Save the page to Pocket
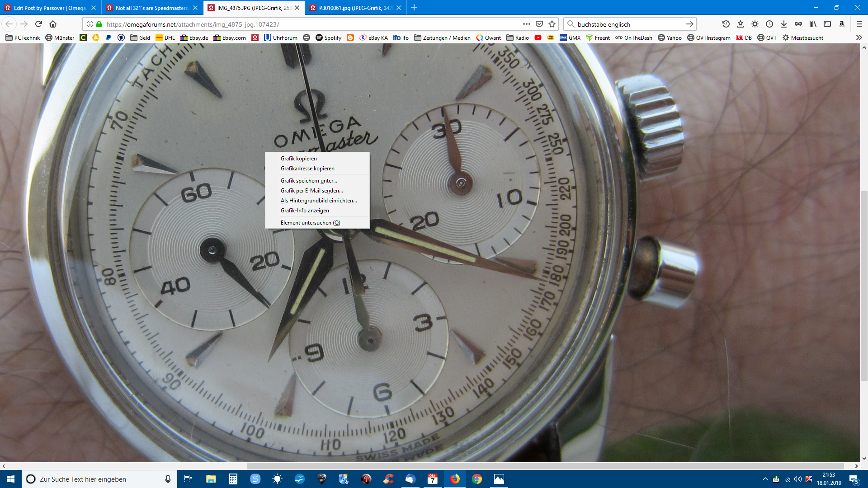868x488 pixels. [539, 24]
